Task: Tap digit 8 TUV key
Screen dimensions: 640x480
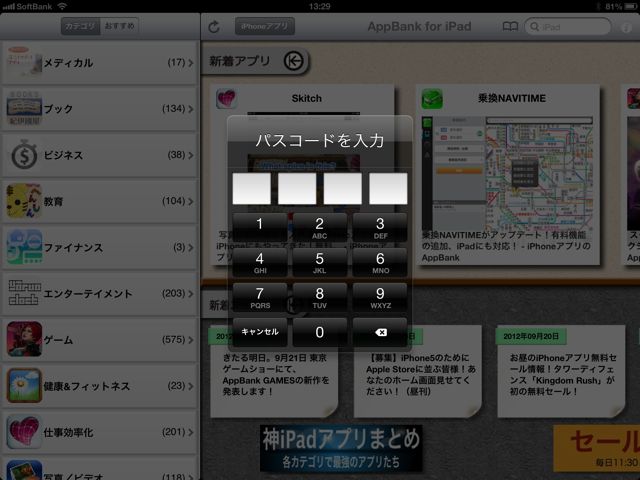Action: (320, 298)
